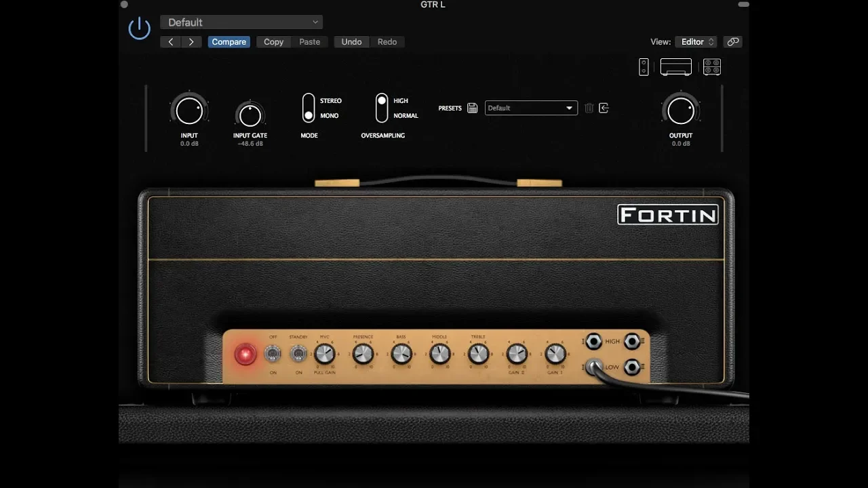Click the INPUT 0.0 dB value

(x=189, y=144)
